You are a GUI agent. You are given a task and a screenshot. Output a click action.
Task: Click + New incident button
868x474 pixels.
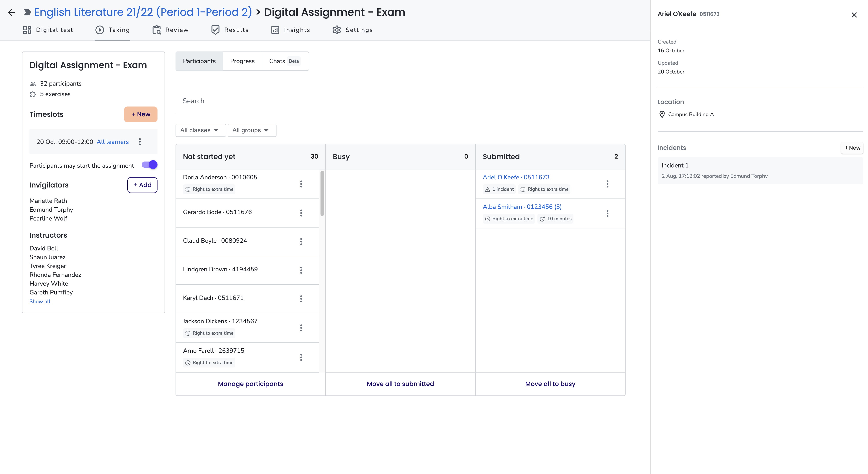[852, 148]
